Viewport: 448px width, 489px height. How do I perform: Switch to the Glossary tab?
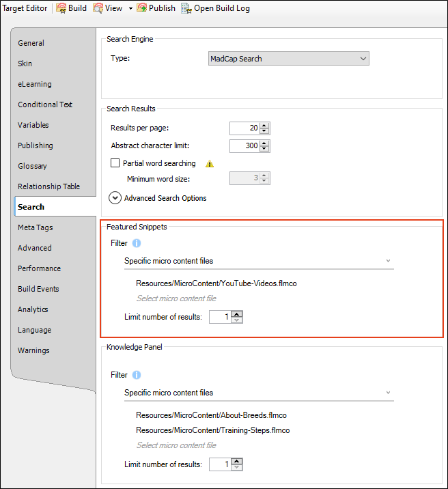[x=32, y=166]
